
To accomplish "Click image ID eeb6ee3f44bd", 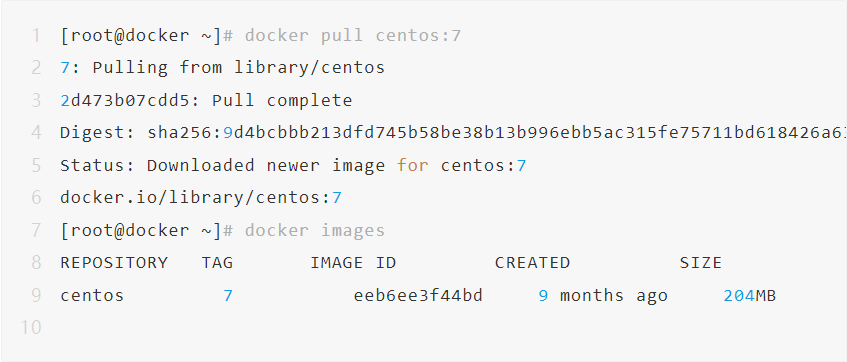I will (x=418, y=296).
